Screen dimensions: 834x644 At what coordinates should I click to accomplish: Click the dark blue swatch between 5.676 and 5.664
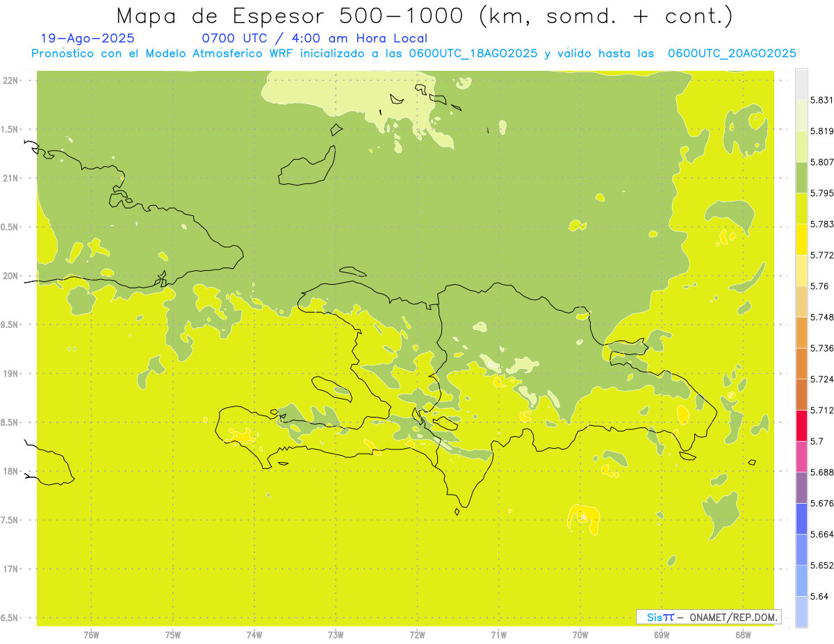(x=801, y=519)
